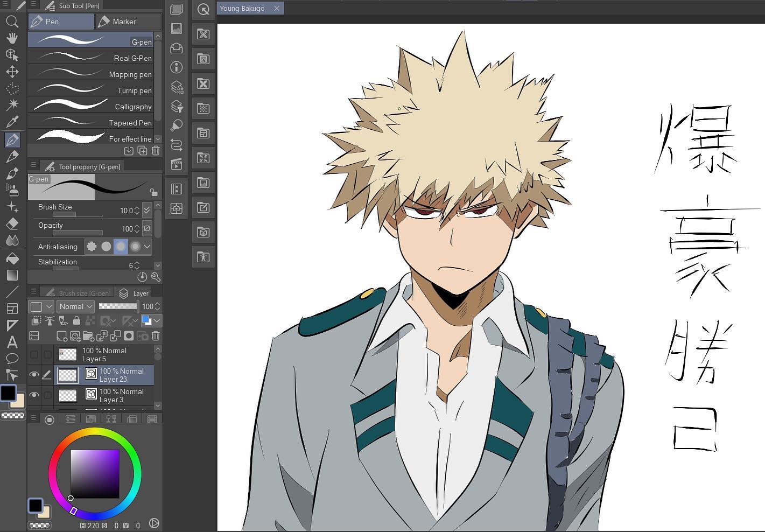This screenshot has width=765, height=532.
Task: Select the Calligraphy pen brush
Action: [90, 106]
